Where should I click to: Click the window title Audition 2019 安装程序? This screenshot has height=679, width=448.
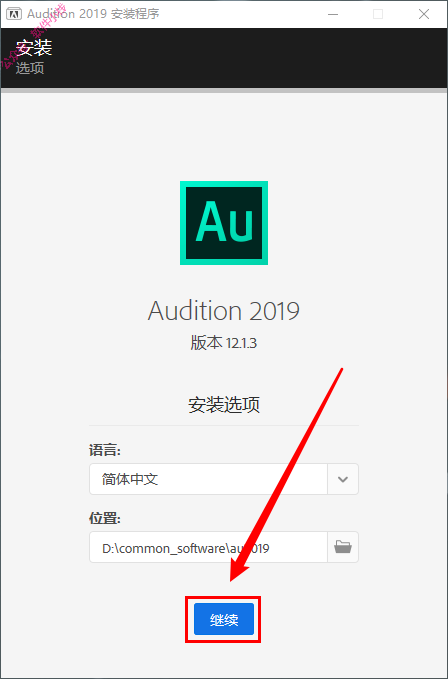click(x=93, y=14)
